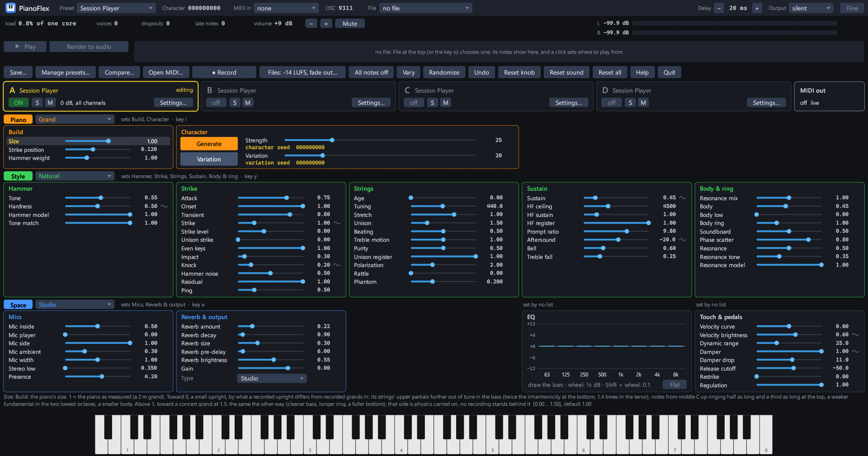Solo layer A with S button

(x=37, y=103)
